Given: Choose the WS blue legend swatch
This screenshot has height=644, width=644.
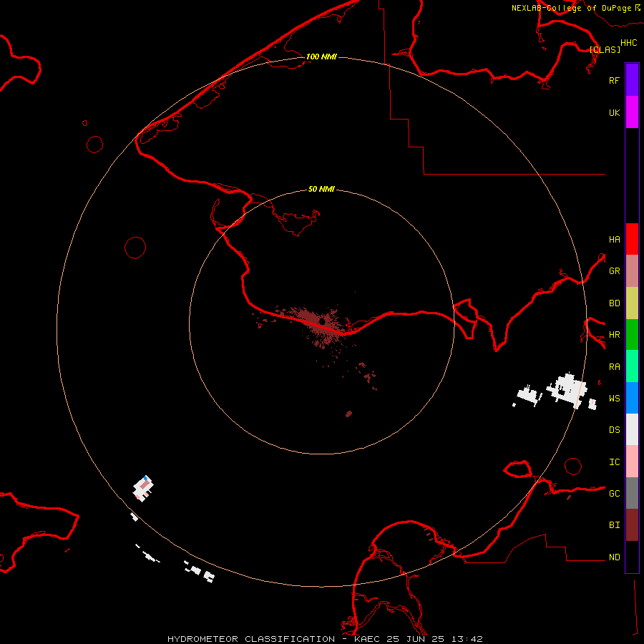Looking at the screenshot, I should pyautogui.click(x=632, y=398).
